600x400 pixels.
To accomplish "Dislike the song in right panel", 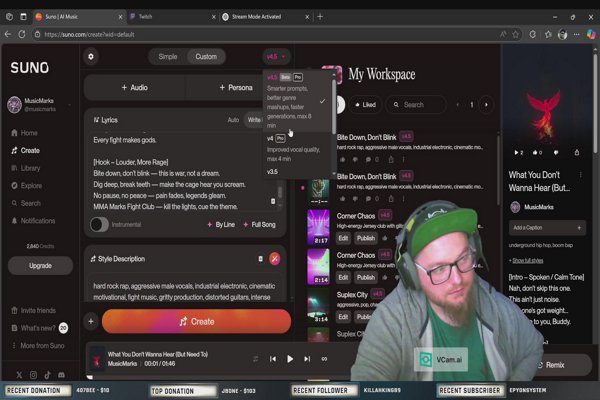I will [556, 153].
